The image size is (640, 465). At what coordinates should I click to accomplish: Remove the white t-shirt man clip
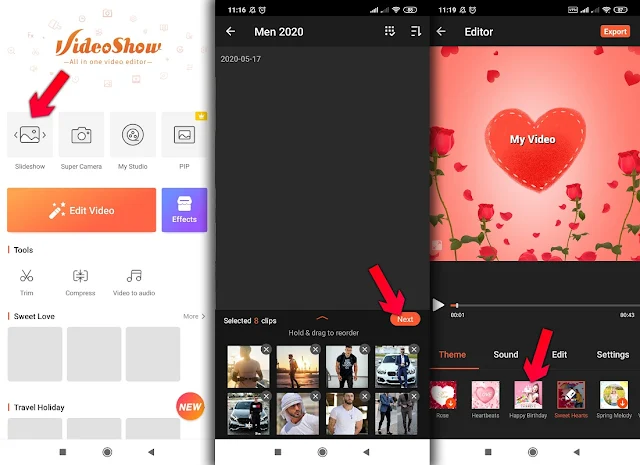pyautogui.click(x=365, y=396)
